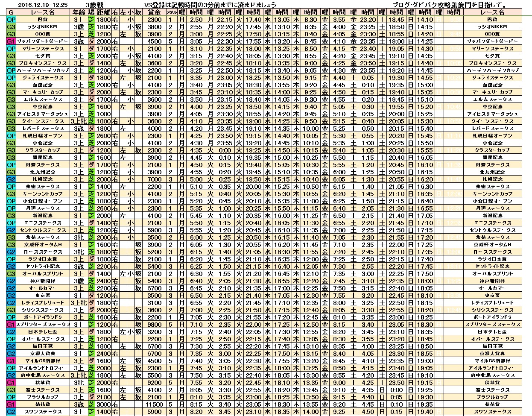Select the medal cell '5' in 秋華賞 row
Screen dimensions: 532x416
[171, 383]
